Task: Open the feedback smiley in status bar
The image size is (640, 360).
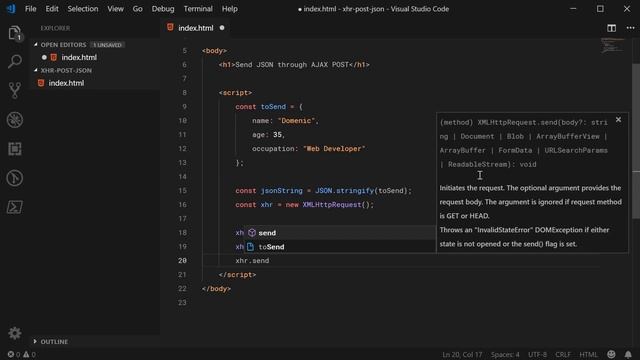Action: tap(611, 354)
